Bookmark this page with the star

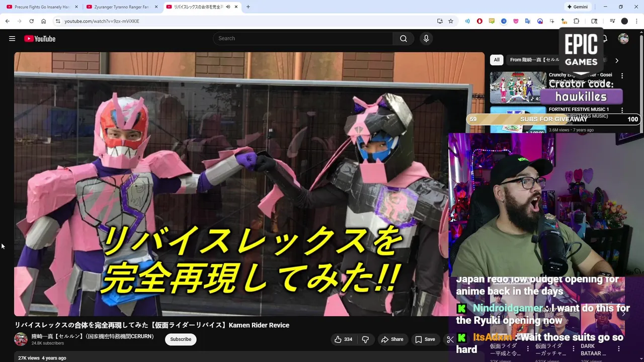[x=451, y=21]
